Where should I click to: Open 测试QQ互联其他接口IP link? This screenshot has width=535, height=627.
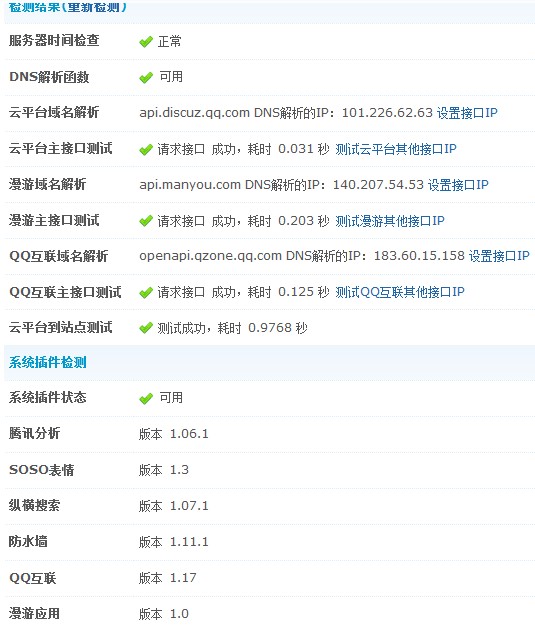tap(400, 292)
